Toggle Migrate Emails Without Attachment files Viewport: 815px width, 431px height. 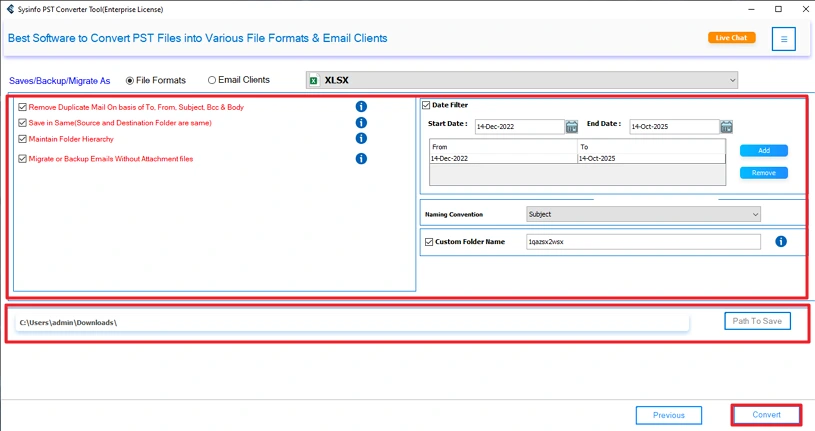pos(22,159)
